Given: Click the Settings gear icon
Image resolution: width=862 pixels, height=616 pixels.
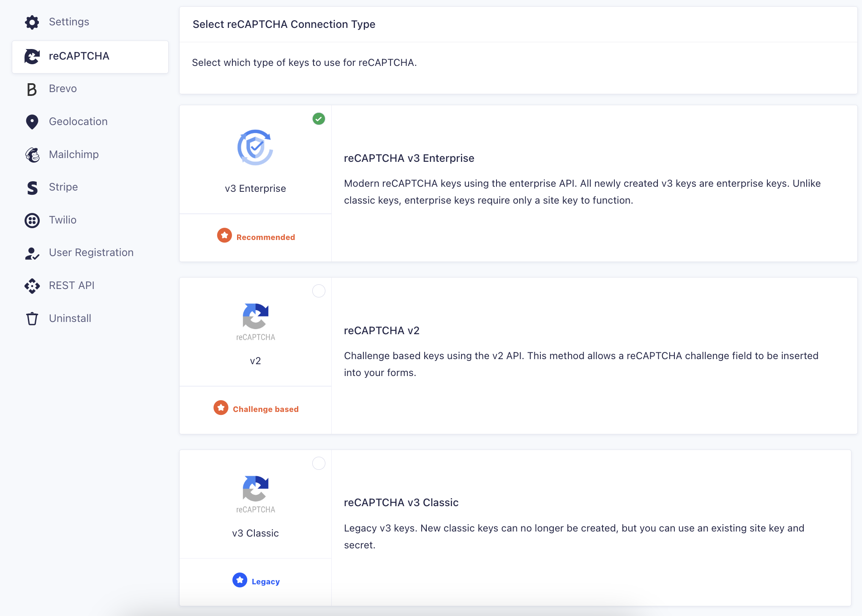Looking at the screenshot, I should point(32,22).
